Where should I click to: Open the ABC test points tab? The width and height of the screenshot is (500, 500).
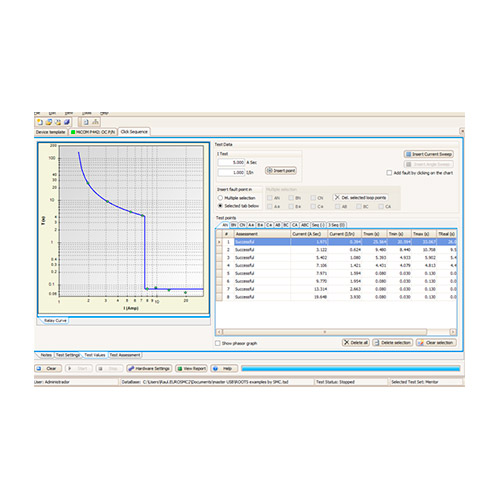[x=305, y=225]
